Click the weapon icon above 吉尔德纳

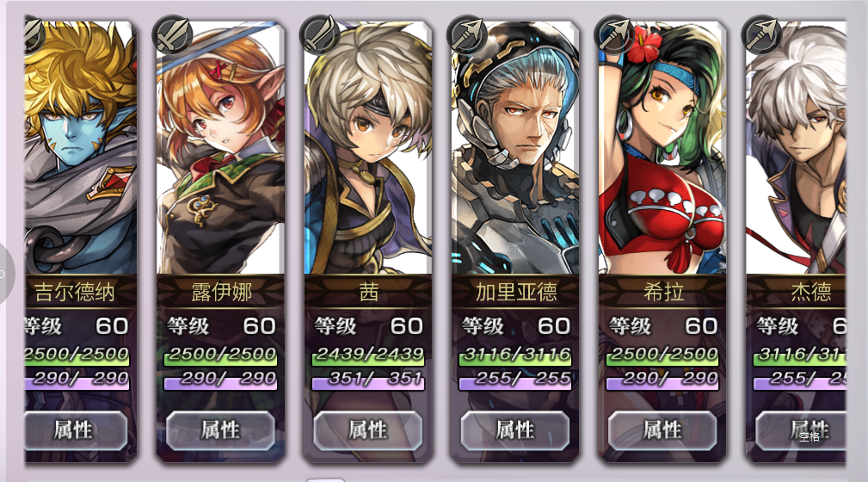(34, 35)
